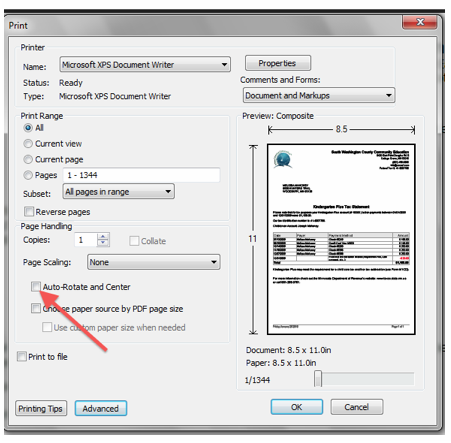This screenshot has width=451, height=443.
Task: Click the Advanced button
Action: pos(101,408)
